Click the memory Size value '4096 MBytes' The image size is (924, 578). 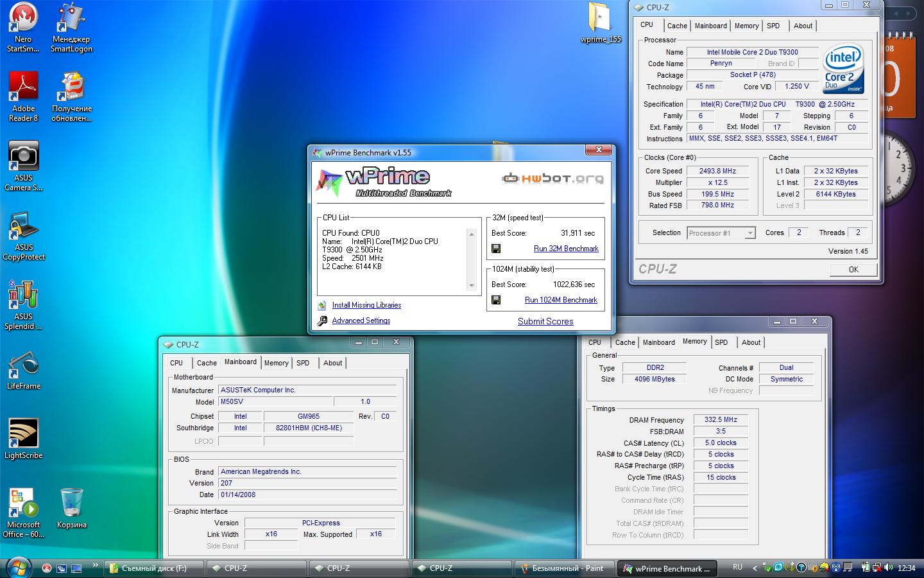pos(655,379)
